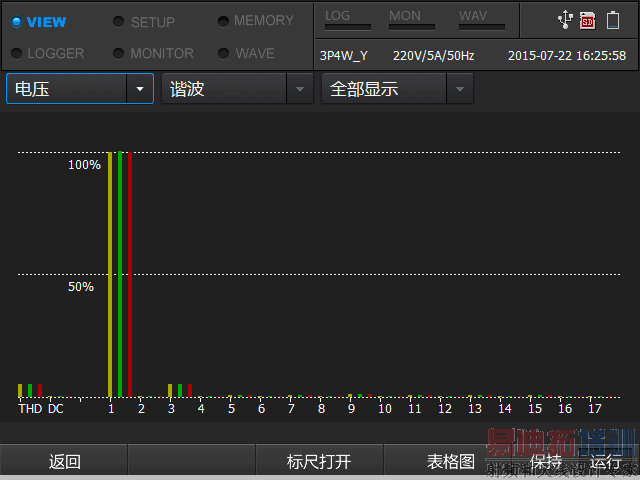Screen dimensions: 640x480
Task: Select the VIEW mode radio button
Action: click(38, 22)
